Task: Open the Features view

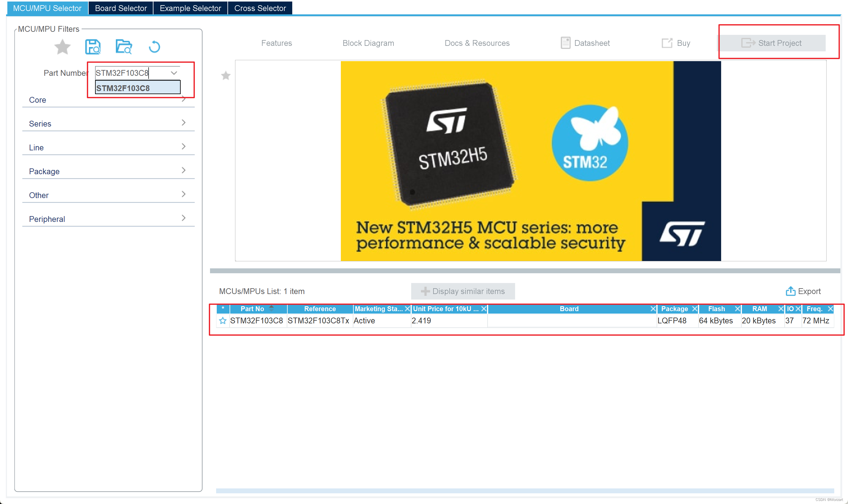Action: tap(276, 43)
